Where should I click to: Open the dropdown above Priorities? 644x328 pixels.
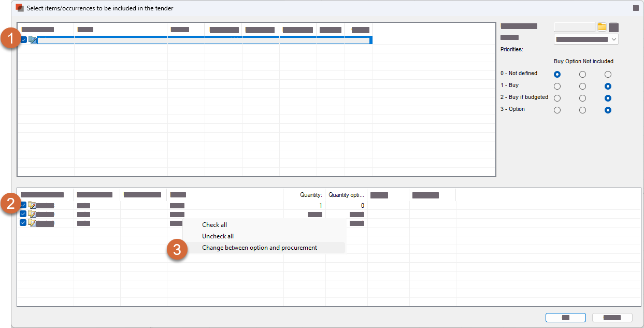pyautogui.click(x=586, y=39)
